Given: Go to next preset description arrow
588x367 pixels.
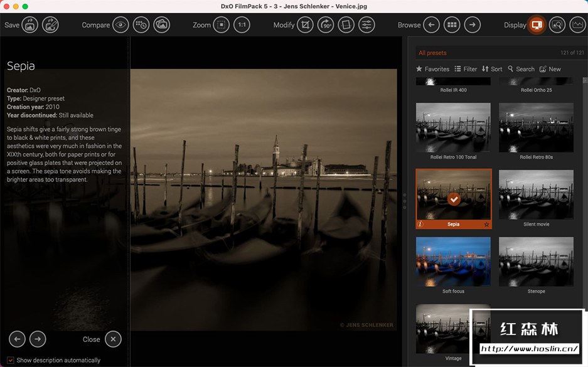Looking at the screenshot, I should pos(38,339).
